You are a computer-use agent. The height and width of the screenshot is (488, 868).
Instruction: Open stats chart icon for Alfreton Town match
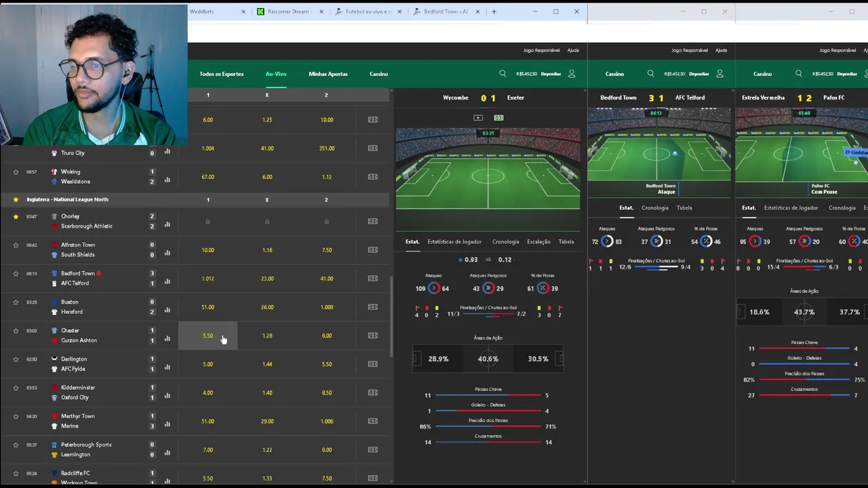pos(167,253)
